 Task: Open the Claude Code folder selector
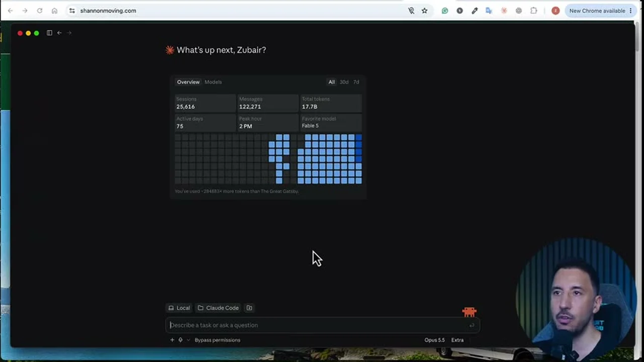(218, 308)
